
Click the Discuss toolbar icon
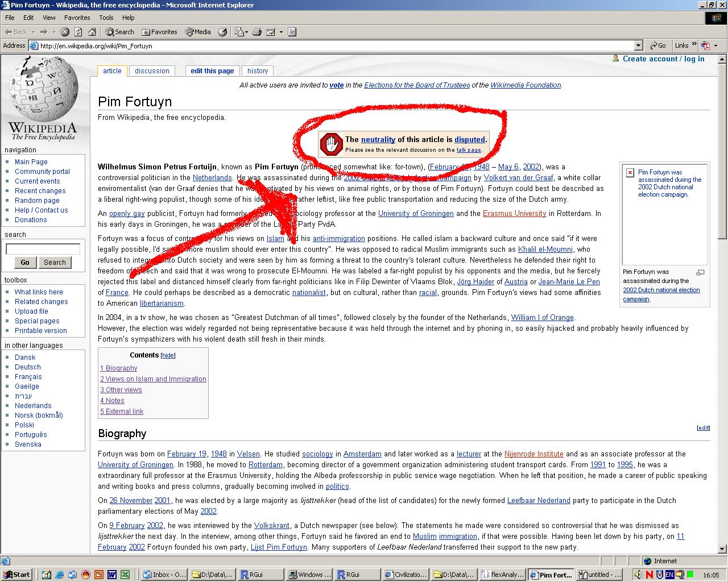tap(292, 32)
